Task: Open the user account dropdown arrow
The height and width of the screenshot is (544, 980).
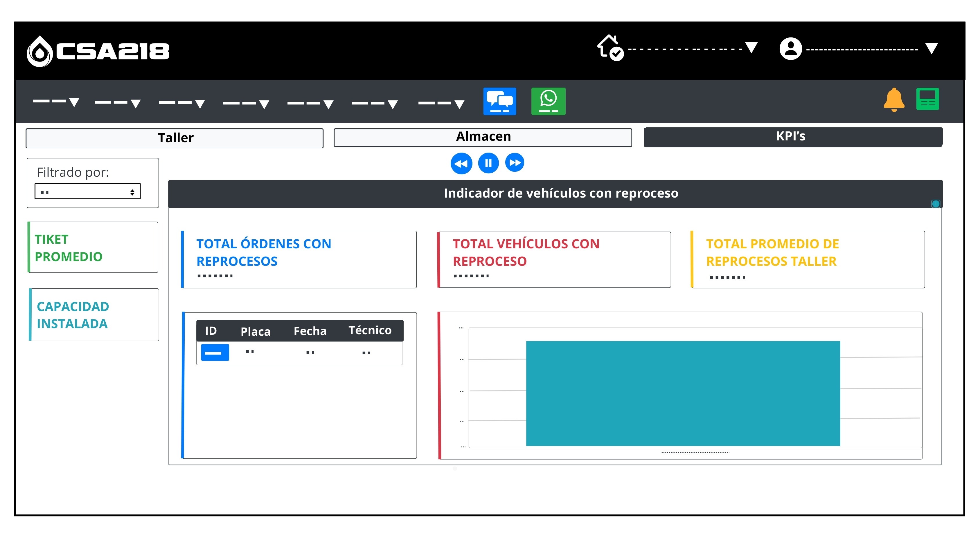Action: coord(932,48)
